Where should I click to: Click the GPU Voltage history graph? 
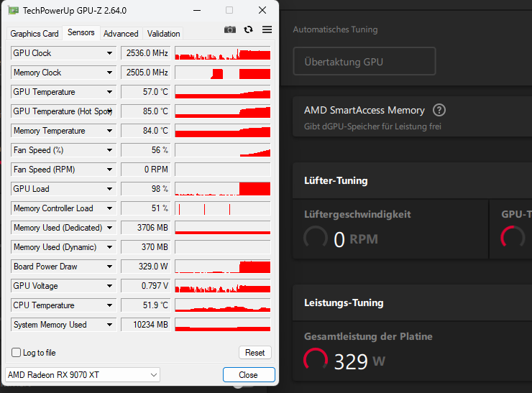point(223,286)
